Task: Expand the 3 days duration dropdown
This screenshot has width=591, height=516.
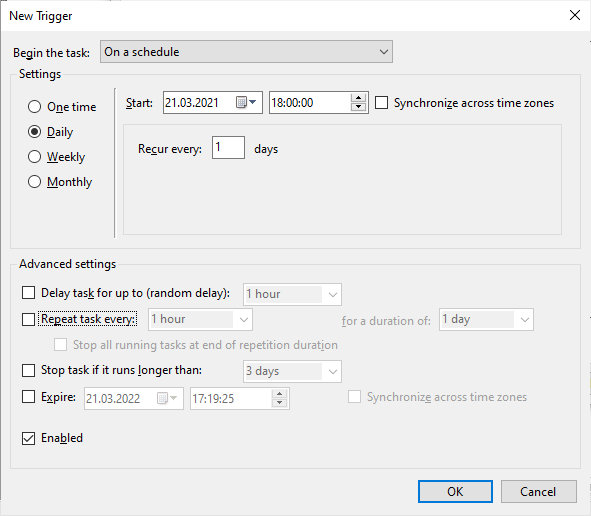Action: pyautogui.click(x=292, y=371)
